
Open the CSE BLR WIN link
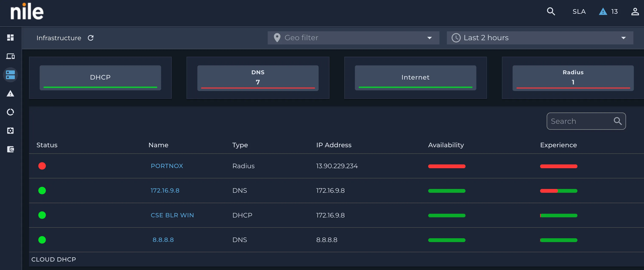[172, 215]
